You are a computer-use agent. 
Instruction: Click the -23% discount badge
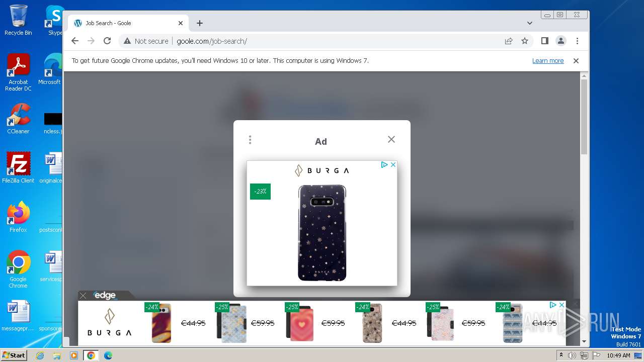coord(260,192)
